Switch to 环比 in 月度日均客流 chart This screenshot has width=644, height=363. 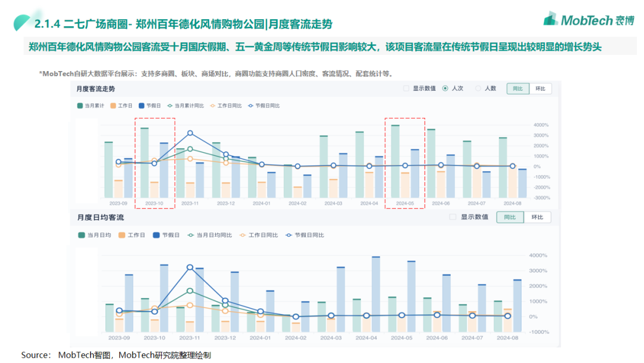click(x=537, y=217)
